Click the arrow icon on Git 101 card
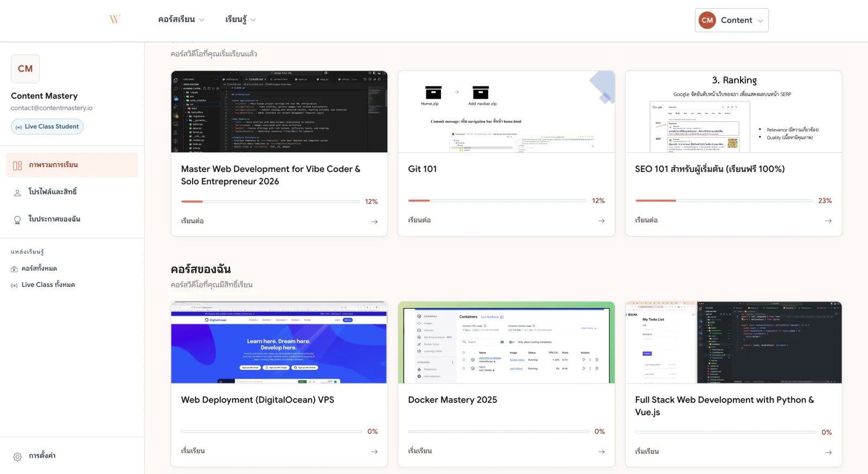 pyautogui.click(x=601, y=221)
